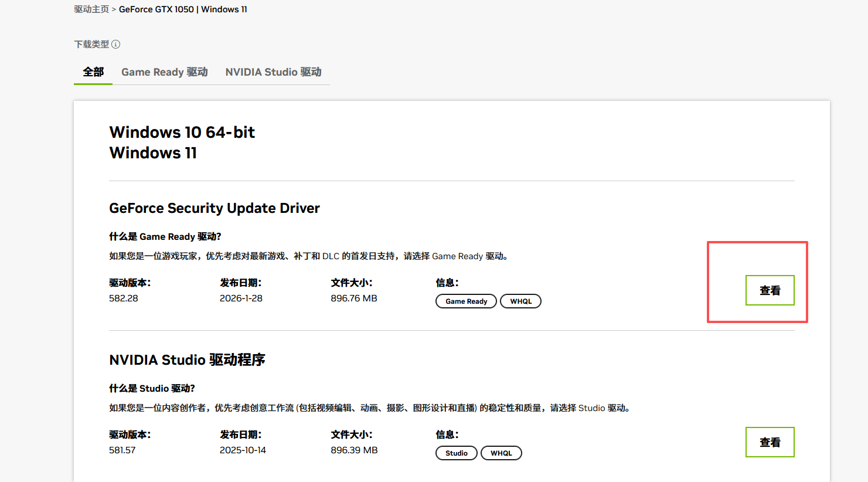This screenshot has width=868, height=482.
Task: Click the 下载类型 label
Action: coord(91,44)
